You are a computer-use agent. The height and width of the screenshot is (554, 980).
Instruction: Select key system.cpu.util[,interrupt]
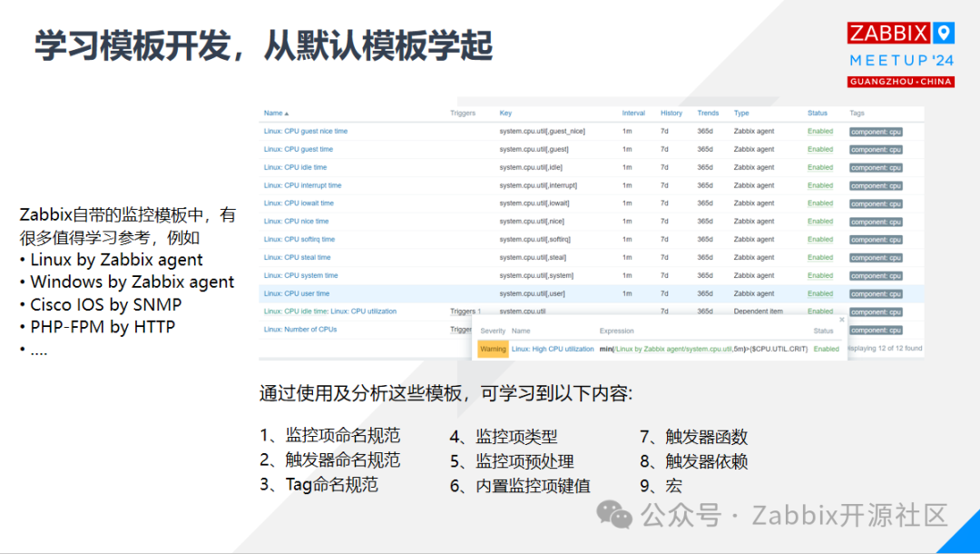[x=538, y=185]
